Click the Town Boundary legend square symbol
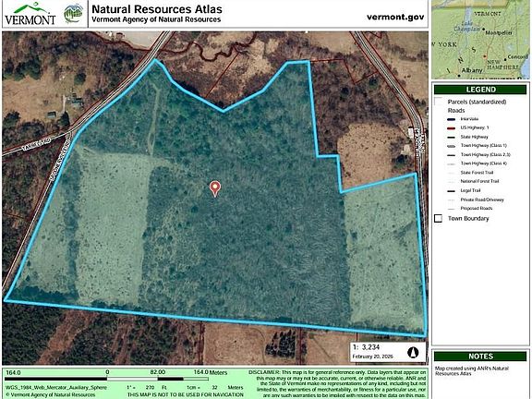This screenshot has width=532, height=399. (x=439, y=218)
